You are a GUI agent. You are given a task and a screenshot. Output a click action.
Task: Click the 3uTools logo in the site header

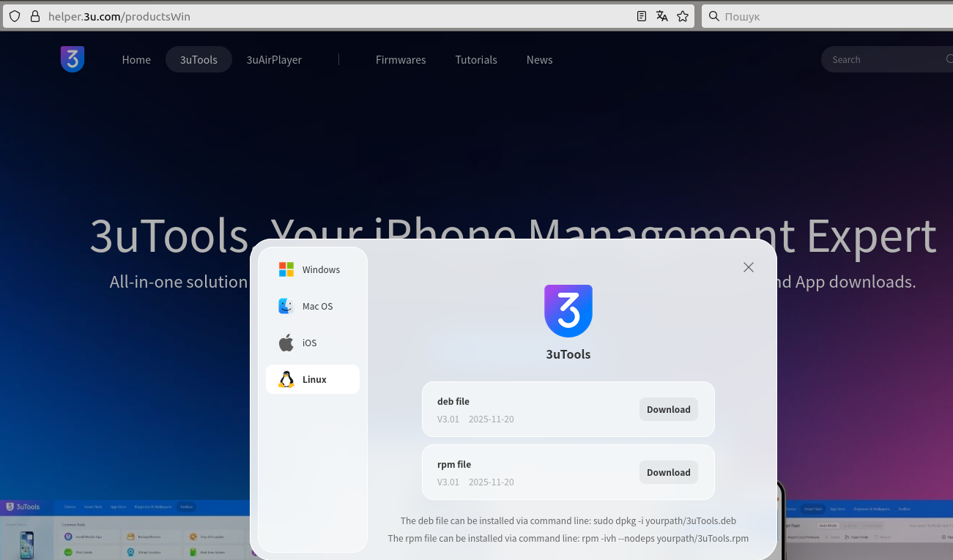(x=73, y=59)
